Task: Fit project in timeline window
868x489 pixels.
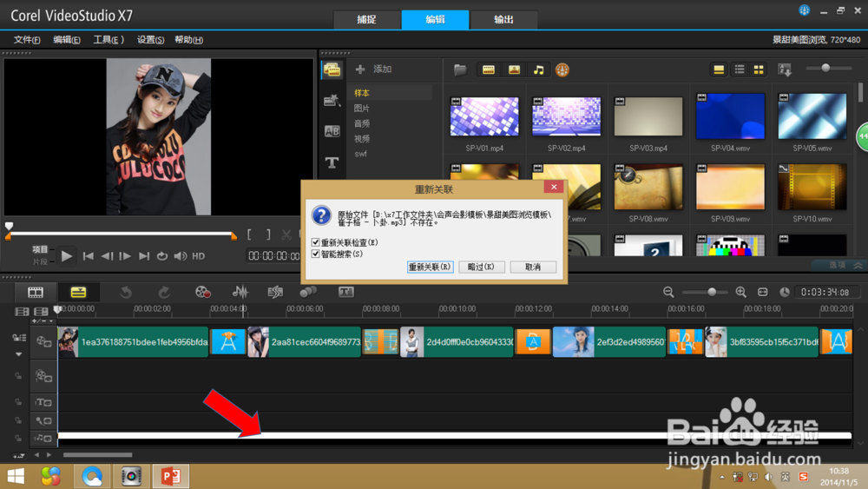Action: click(x=763, y=292)
